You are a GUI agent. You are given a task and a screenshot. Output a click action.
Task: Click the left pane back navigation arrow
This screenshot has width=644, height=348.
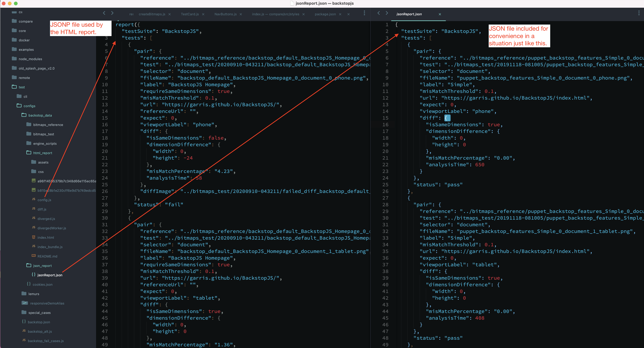pyautogui.click(x=104, y=13)
